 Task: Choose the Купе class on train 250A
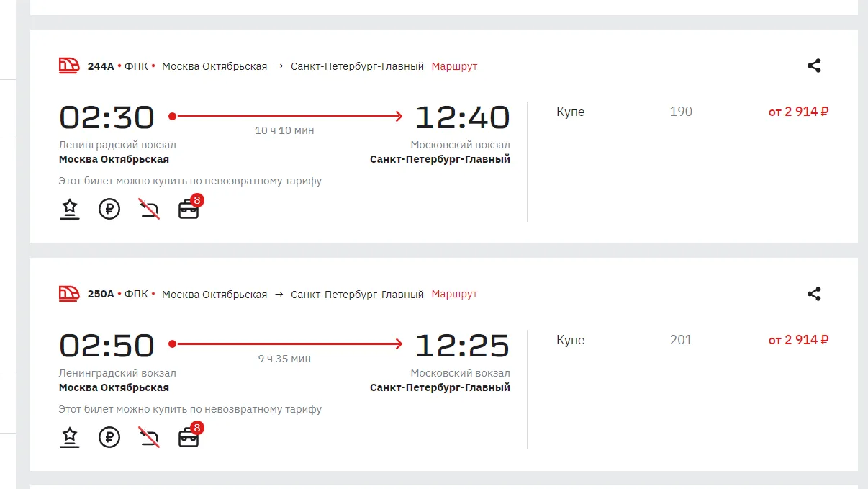[x=570, y=340]
